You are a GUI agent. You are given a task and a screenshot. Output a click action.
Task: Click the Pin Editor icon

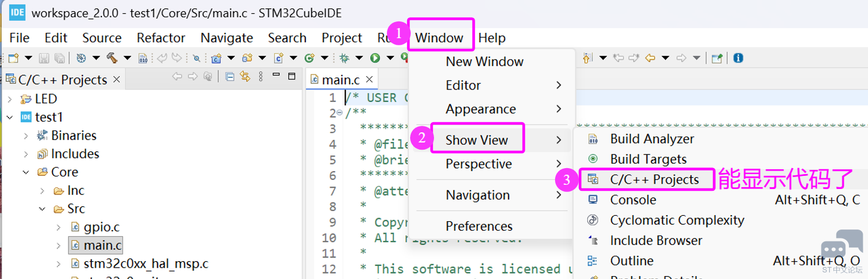click(x=717, y=58)
